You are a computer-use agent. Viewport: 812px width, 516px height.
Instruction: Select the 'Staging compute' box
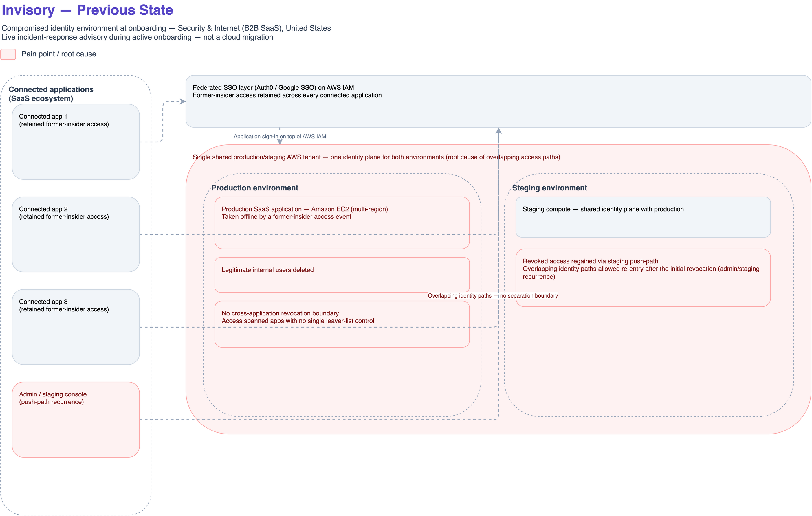(643, 217)
